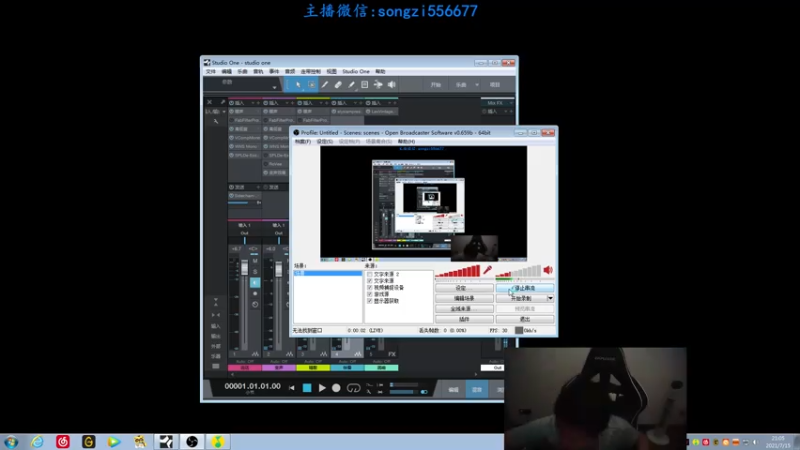Toggle the blue monitor button on channel 1
Image resolution: width=800 pixels, height=450 pixels.
[255, 283]
